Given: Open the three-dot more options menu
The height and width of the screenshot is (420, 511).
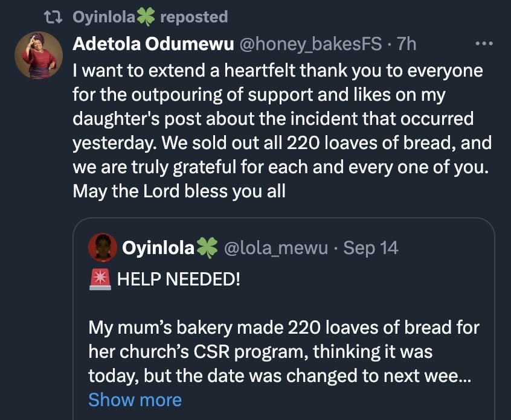Looking at the screenshot, I should pyautogui.click(x=484, y=44).
